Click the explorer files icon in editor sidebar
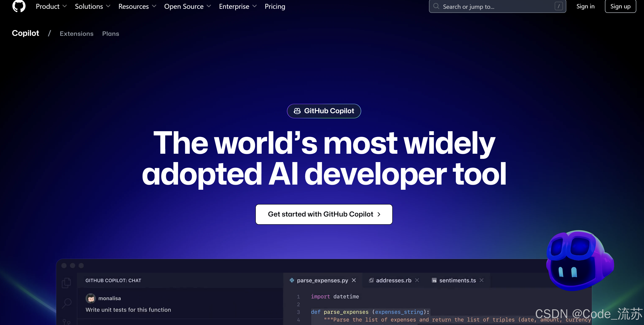The width and height of the screenshot is (644, 325). [x=66, y=283]
